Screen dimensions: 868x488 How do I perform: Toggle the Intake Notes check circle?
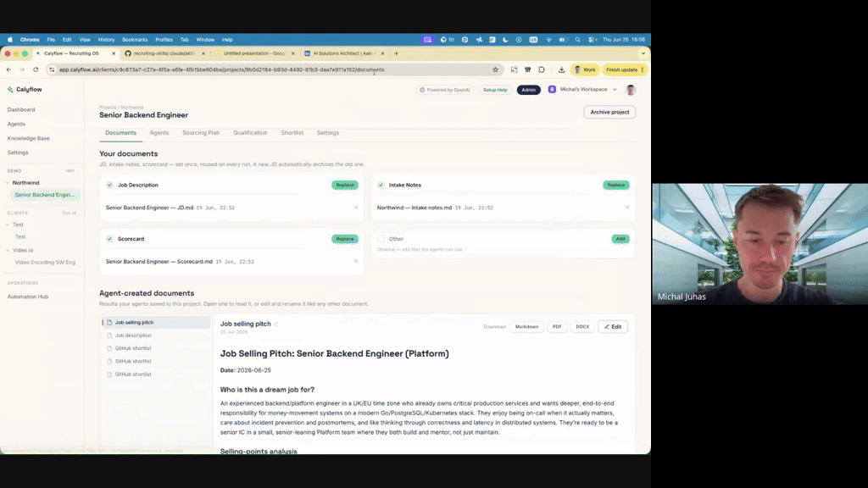[381, 185]
